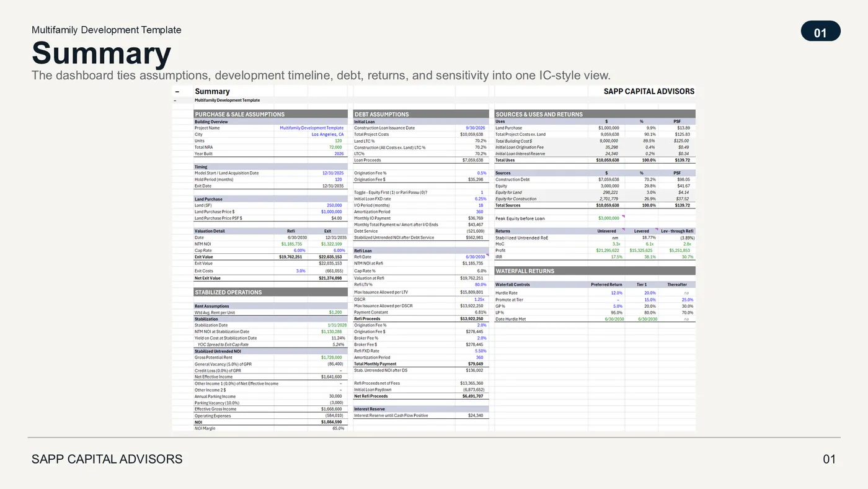Viewport: 868px width, 489px height.
Task: Select the Preferred Return Hurdle Rate 12.0%
Action: 617,293
